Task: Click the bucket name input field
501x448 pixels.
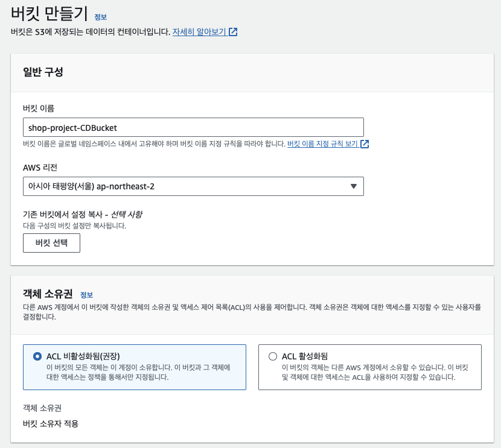Action: coord(193,127)
